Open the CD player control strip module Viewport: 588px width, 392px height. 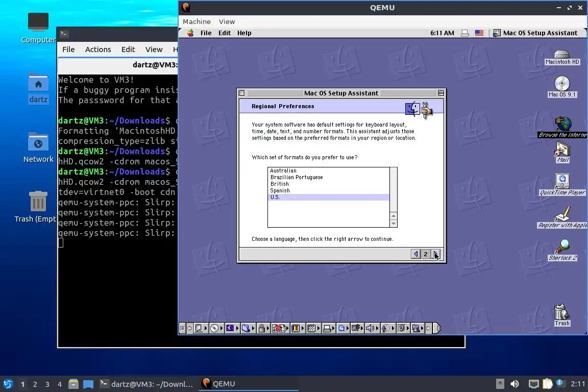click(x=217, y=328)
